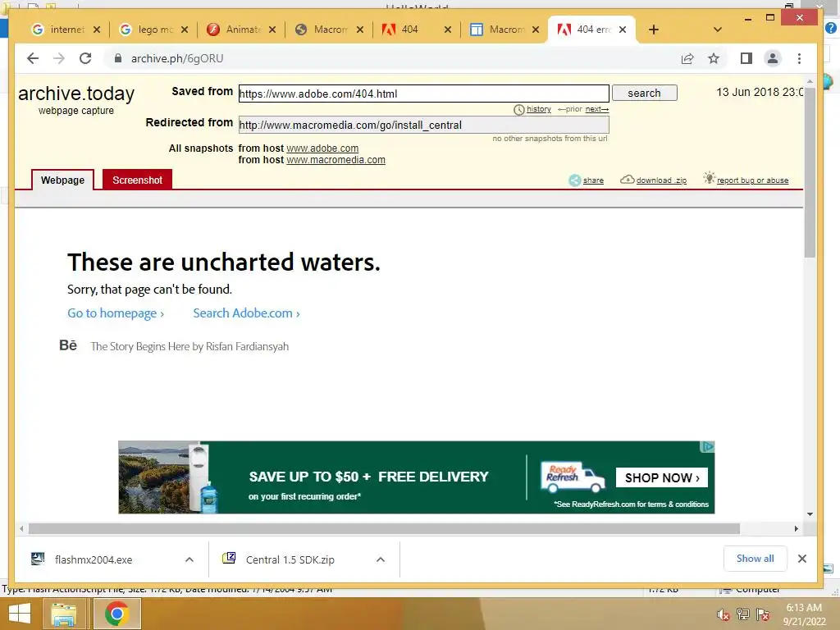
Task: Click the scroll-down arrow
Action: coord(810,514)
